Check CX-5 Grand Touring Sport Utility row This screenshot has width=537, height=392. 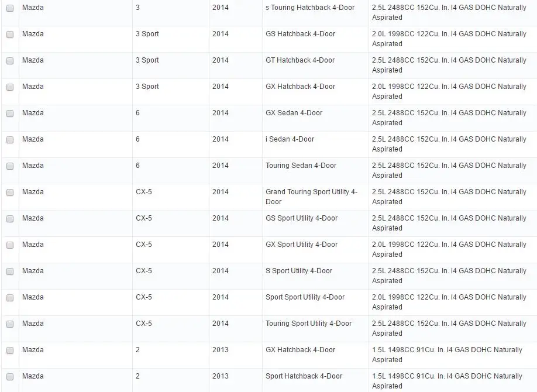[x=10, y=192]
